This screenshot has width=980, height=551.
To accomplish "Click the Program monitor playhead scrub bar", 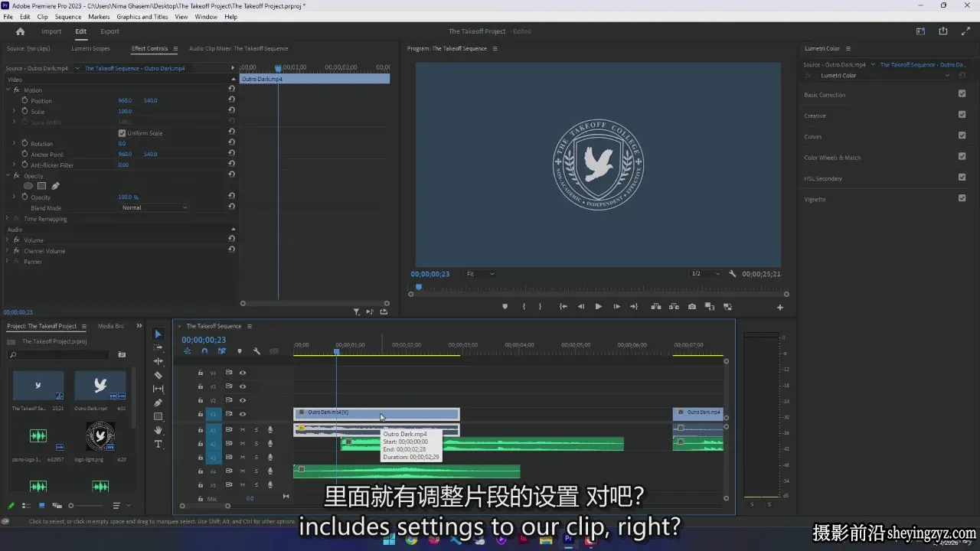I will coord(598,288).
